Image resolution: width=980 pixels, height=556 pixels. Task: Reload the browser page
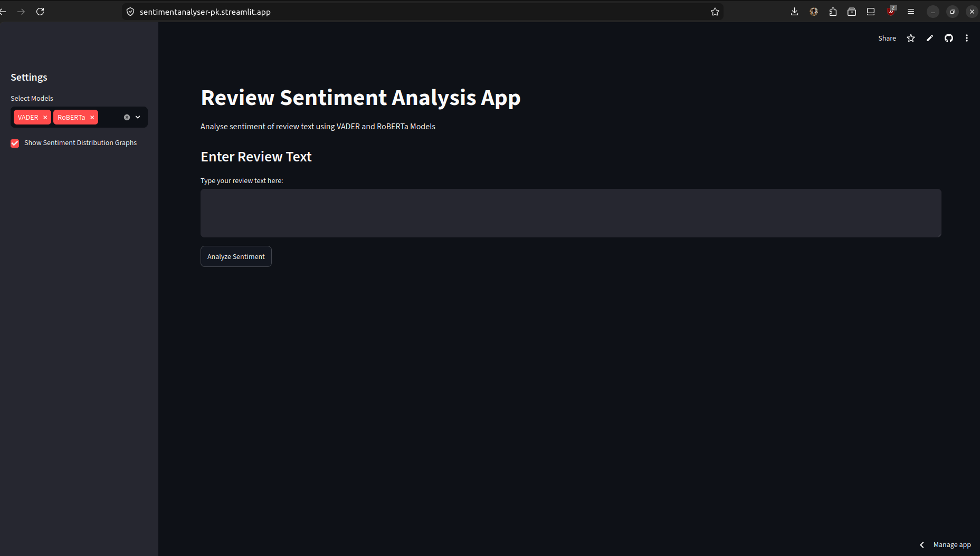pos(40,12)
